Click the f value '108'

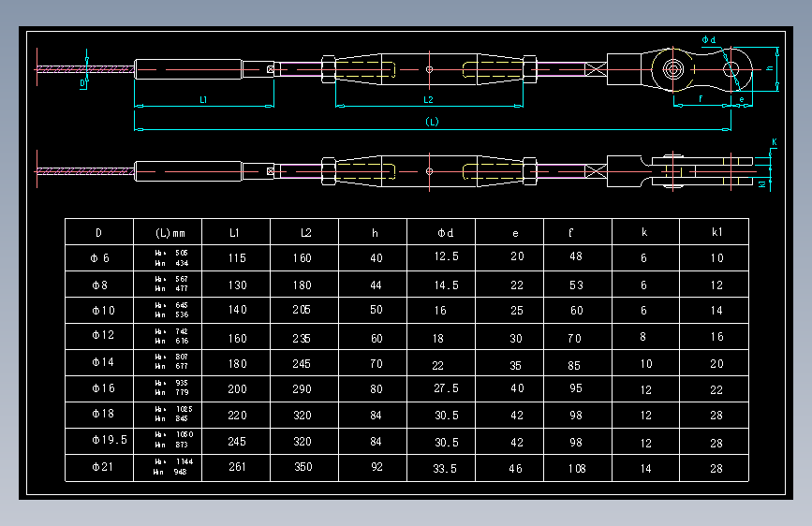[x=577, y=469]
